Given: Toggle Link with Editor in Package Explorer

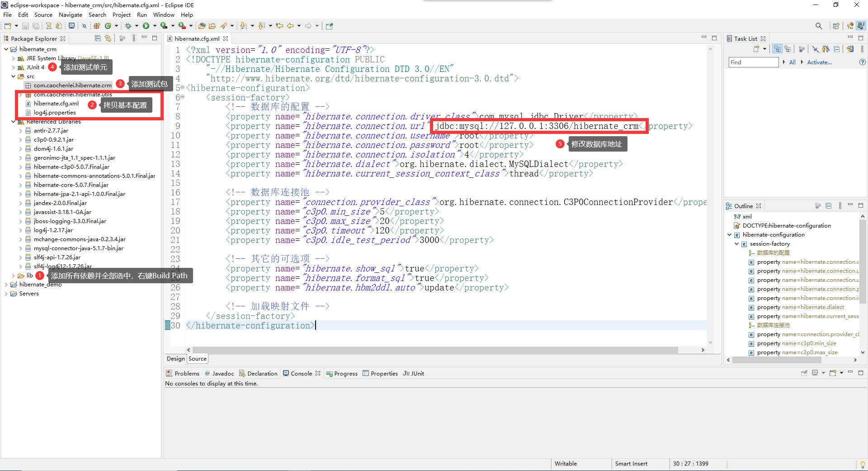Looking at the screenshot, I should click(108, 38).
